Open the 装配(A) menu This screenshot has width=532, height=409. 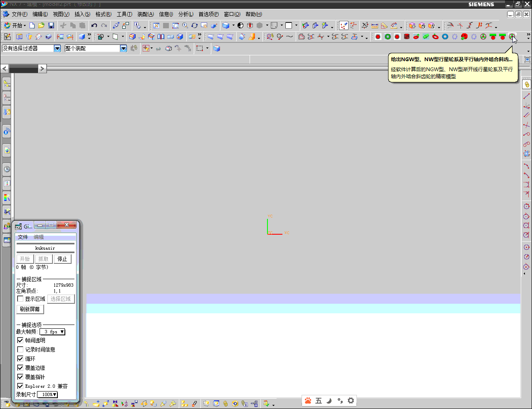(x=146, y=14)
